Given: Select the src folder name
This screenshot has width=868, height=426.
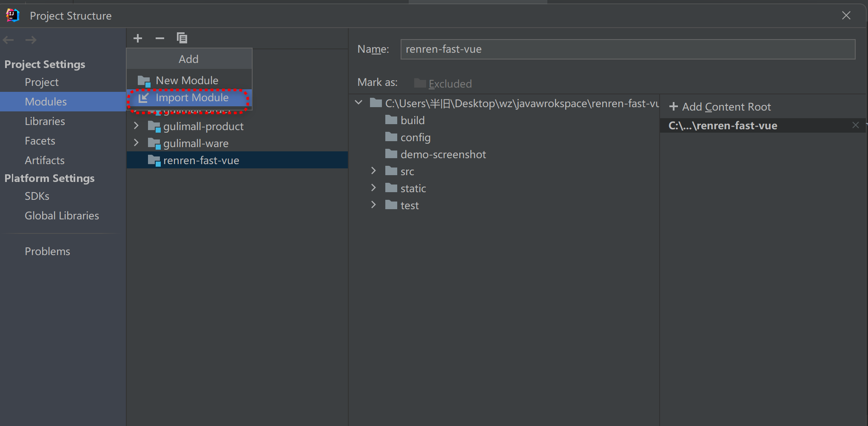Looking at the screenshot, I should 407,171.
